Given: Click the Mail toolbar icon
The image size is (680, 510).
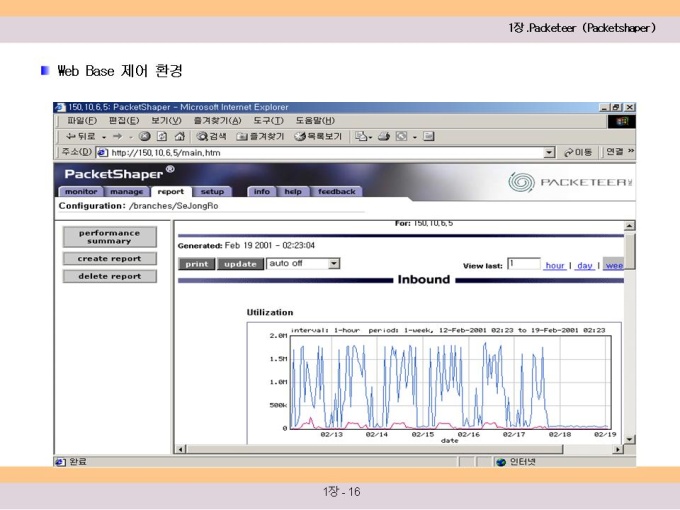Looking at the screenshot, I should click(x=361, y=136).
